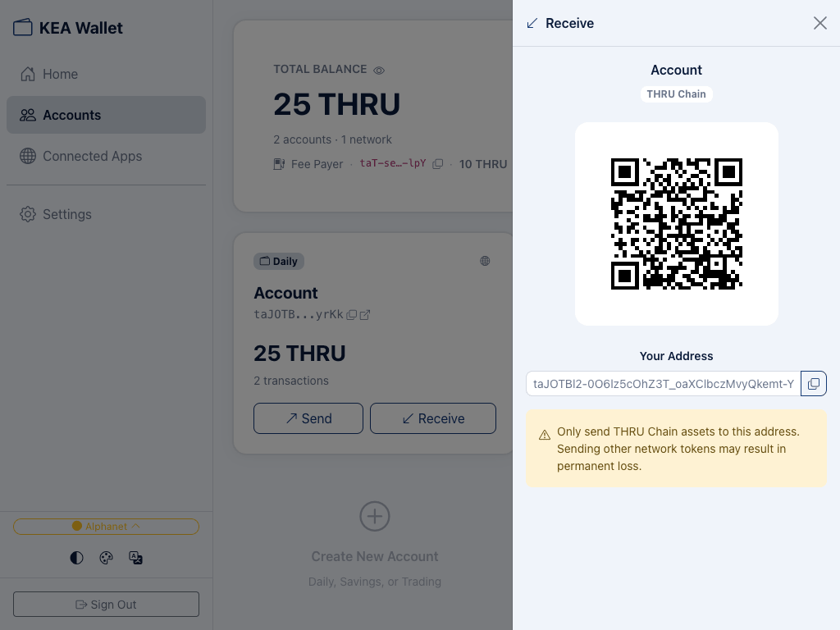Open Connected Apps page
This screenshot has width=840, height=630.
click(x=92, y=156)
